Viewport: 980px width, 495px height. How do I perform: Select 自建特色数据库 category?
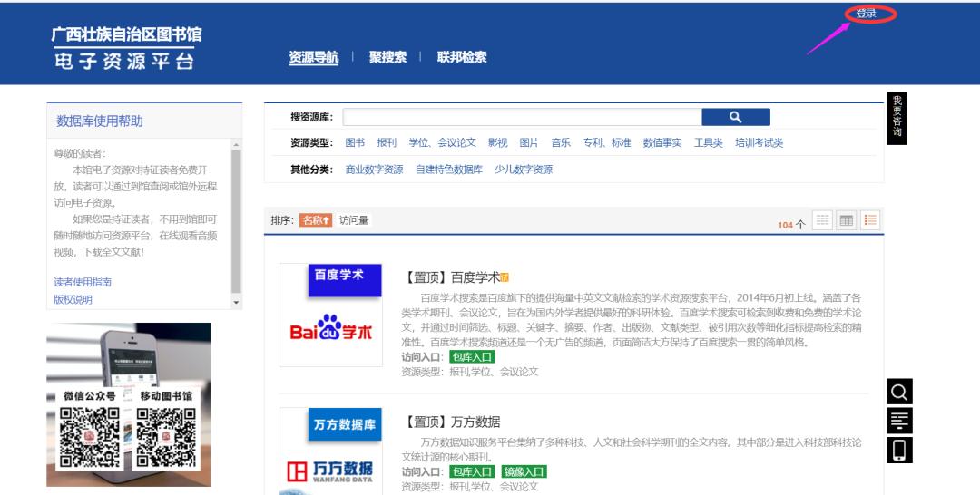pyautogui.click(x=449, y=170)
